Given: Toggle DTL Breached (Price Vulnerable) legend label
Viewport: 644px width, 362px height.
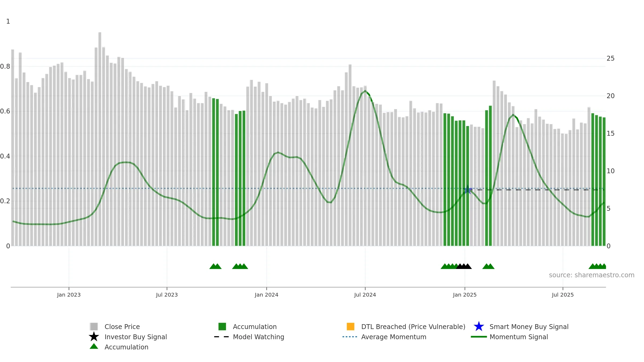Looking at the screenshot, I should point(413,327).
